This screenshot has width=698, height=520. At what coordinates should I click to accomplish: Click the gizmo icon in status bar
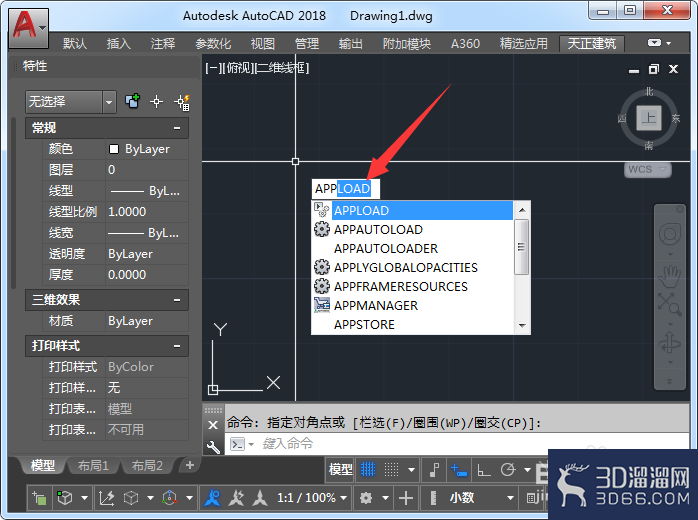click(x=169, y=498)
